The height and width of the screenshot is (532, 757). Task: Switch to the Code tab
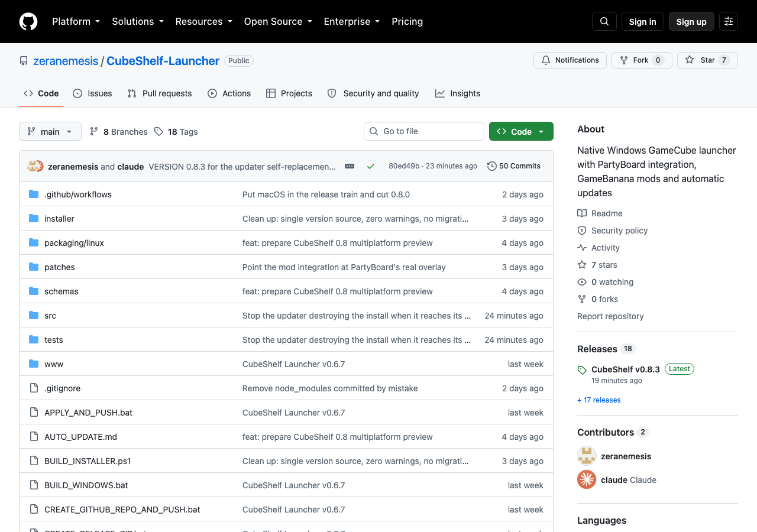tap(41, 93)
